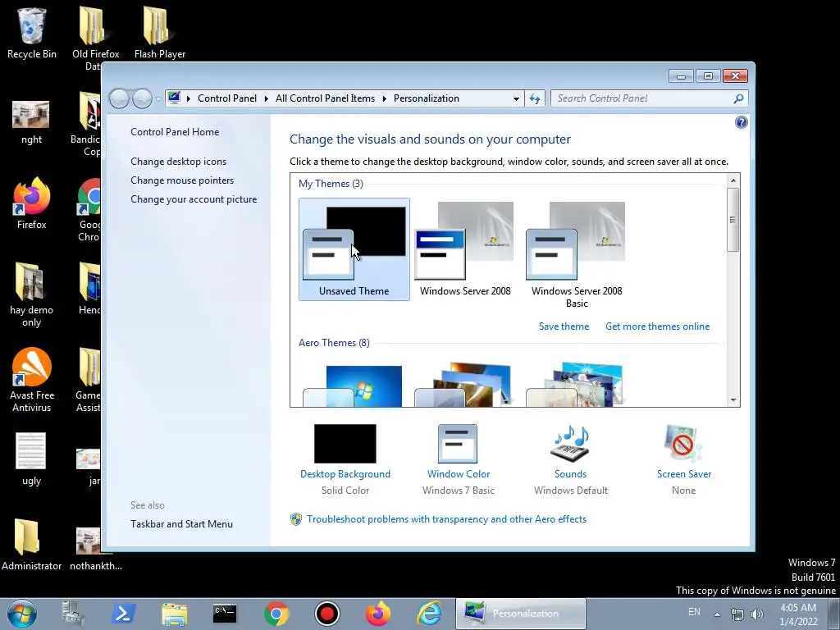840x630 pixels.
Task: Open the recent pages dropdown arrow
Action: point(158,98)
